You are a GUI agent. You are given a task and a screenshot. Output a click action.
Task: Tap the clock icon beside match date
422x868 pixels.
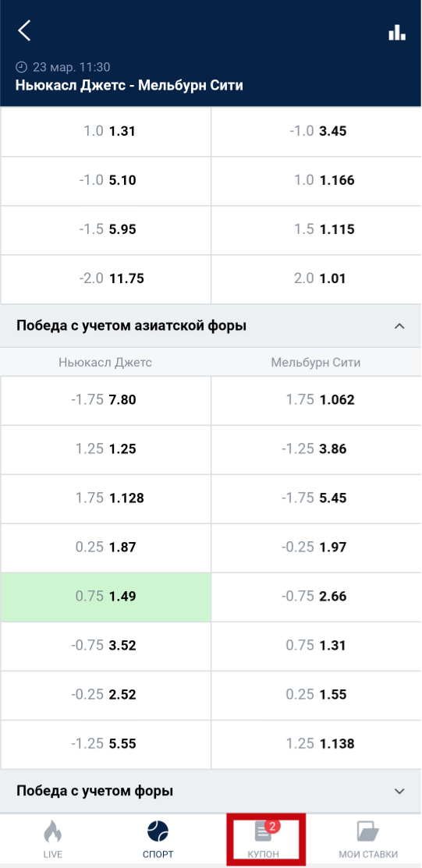[x=22, y=67]
